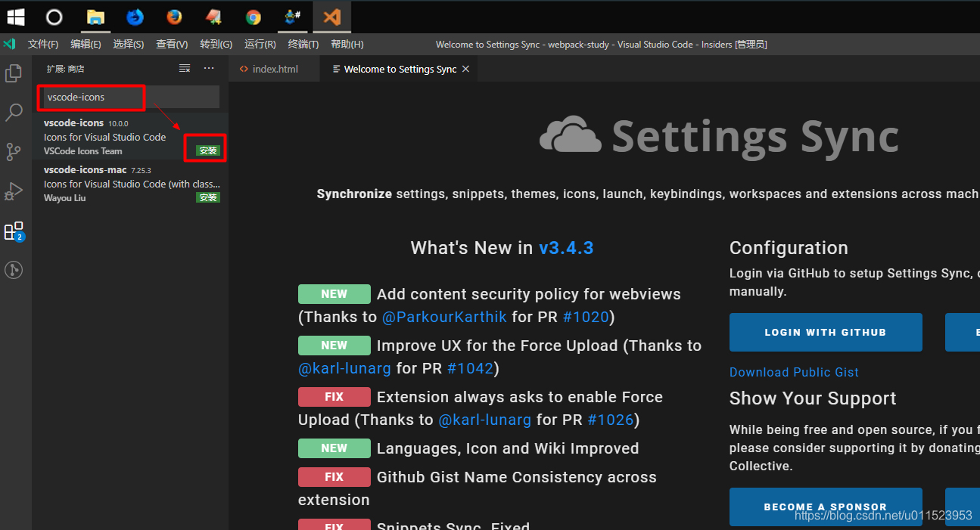Open @karl-lunarg link beside PR #1026

point(485,420)
